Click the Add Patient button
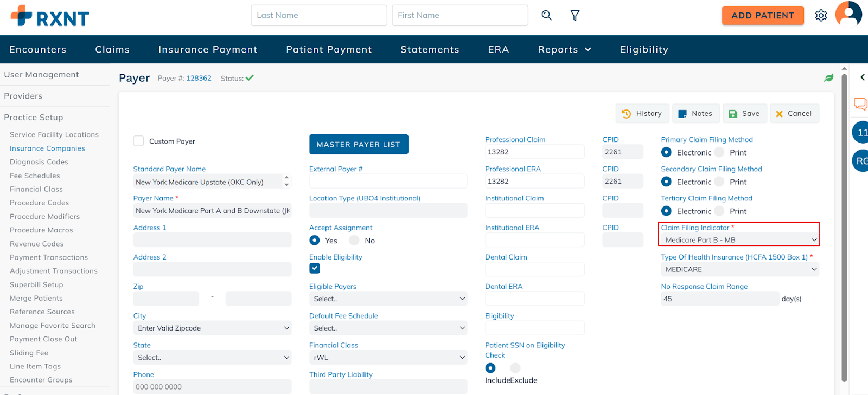 pos(762,16)
